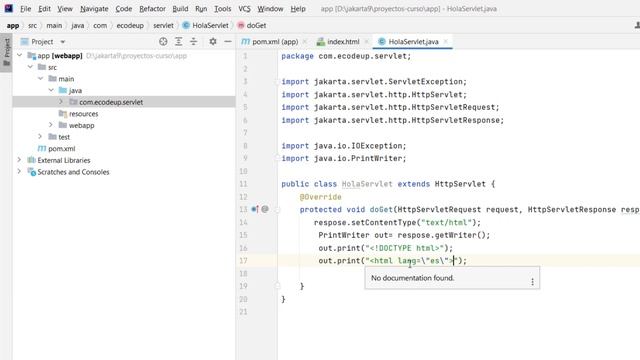Click the doGet method icon in breadcrumb
This screenshot has width=640, height=360.
[241, 25]
